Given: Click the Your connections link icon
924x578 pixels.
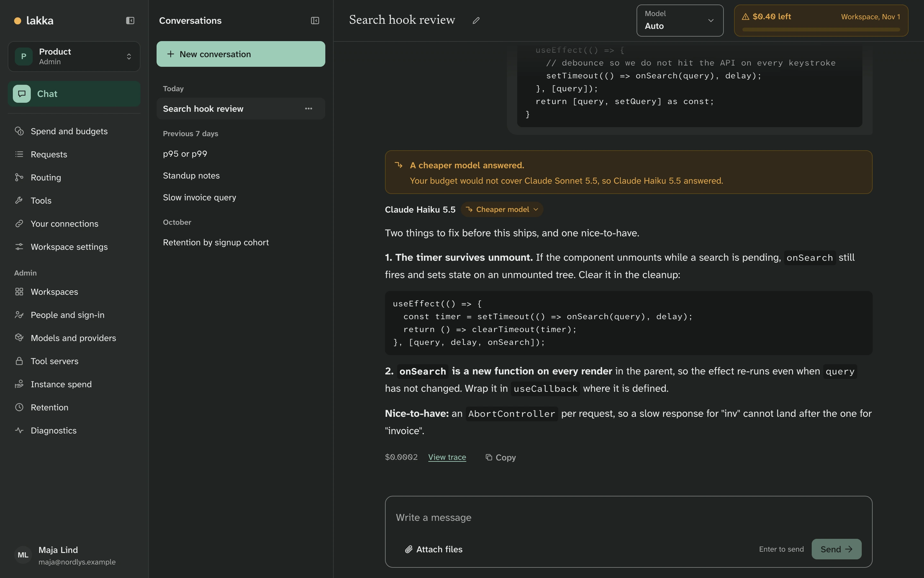Looking at the screenshot, I should click(x=19, y=223).
